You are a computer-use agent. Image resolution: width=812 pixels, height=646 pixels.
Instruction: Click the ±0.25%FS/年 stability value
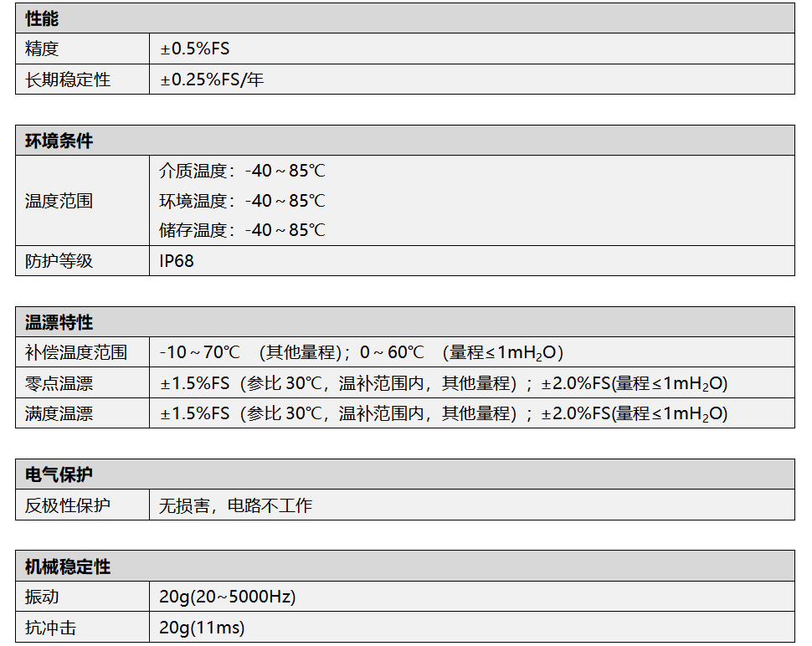tap(212, 80)
